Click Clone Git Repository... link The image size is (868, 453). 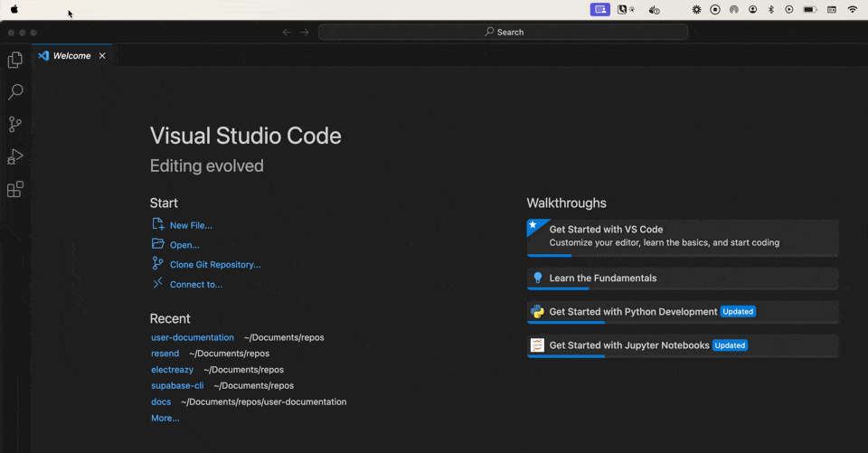(215, 265)
